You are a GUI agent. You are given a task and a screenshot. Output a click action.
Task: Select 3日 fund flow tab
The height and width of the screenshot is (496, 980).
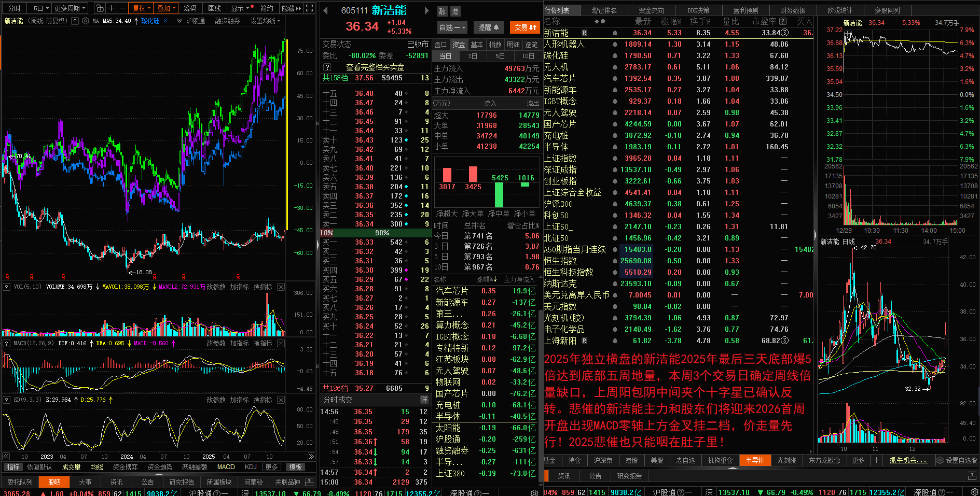point(473,56)
